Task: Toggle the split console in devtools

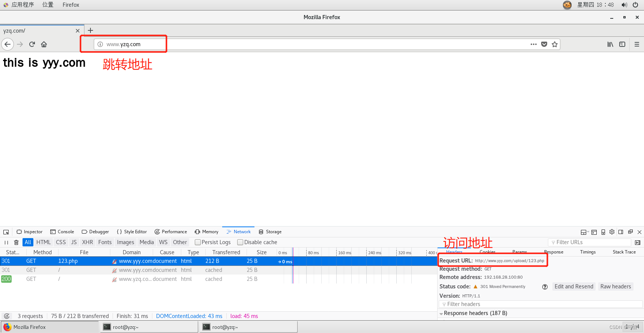Action: [x=594, y=232]
